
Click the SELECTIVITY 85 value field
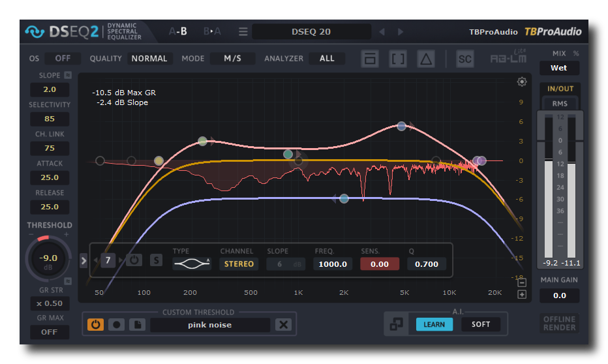[x=50, y=119]
